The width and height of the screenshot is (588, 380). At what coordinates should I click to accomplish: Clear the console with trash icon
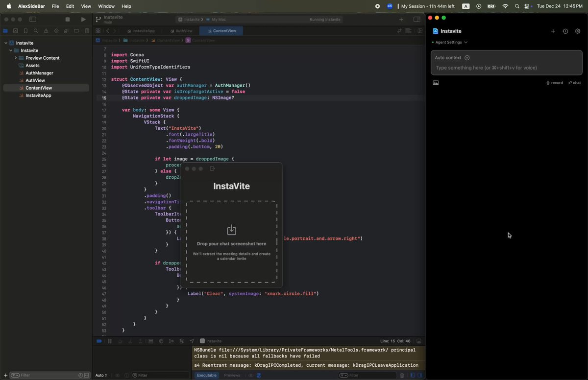click(402, 375)
